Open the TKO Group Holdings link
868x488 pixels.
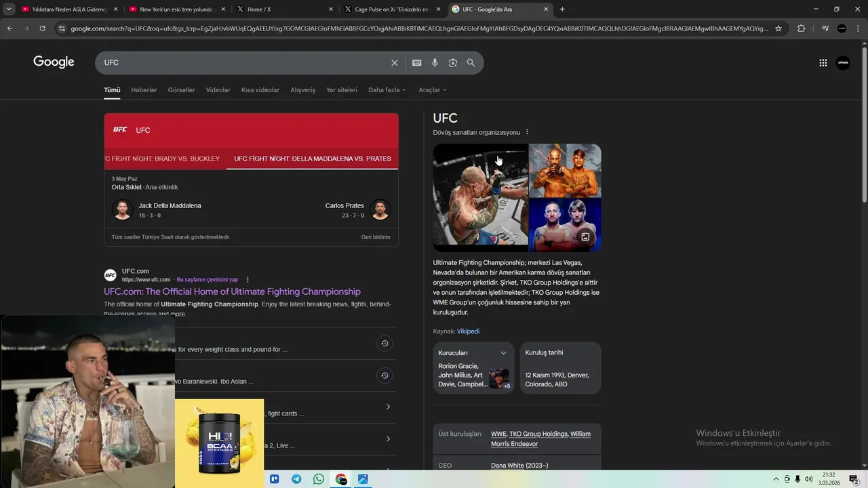click(538, 434)
